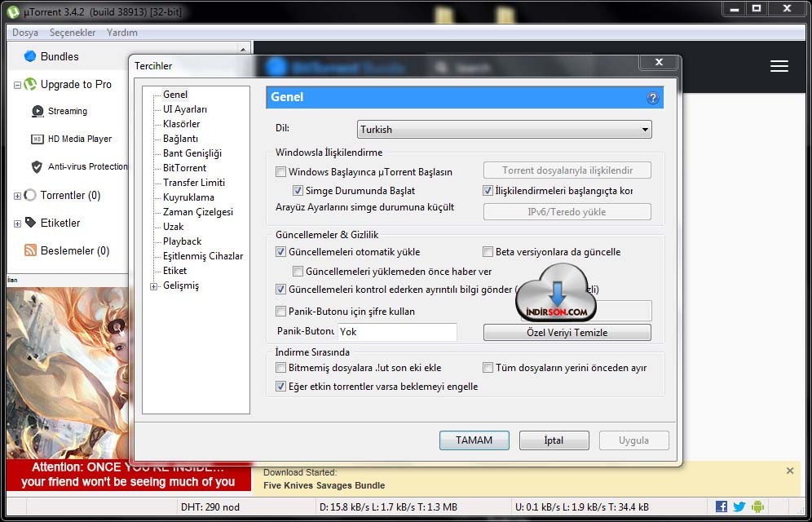Image resolution: width=812 pixels, height=522 pixels.
Task: Uncheck Simge Durumunda Başlat
Action: (x=298, y=191)
